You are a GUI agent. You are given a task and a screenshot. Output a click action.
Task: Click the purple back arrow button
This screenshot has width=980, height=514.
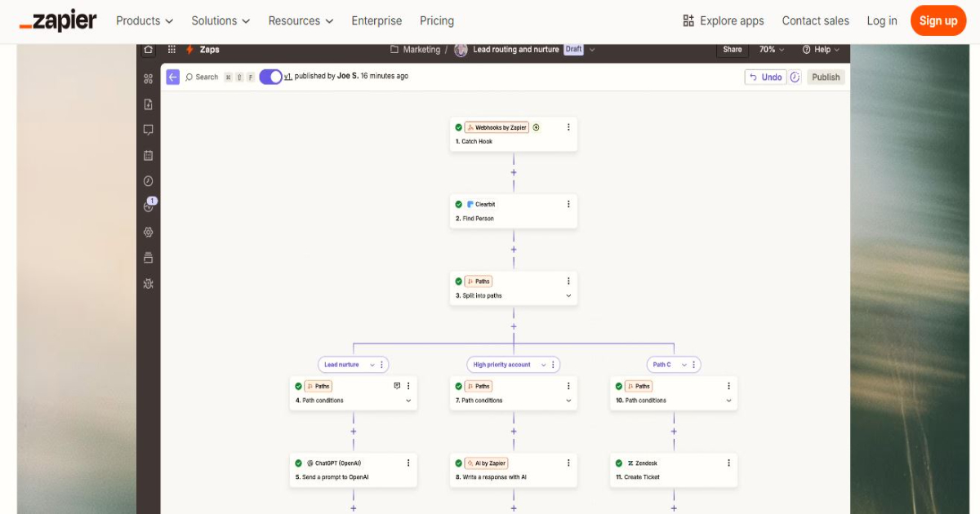click(172, 77)
